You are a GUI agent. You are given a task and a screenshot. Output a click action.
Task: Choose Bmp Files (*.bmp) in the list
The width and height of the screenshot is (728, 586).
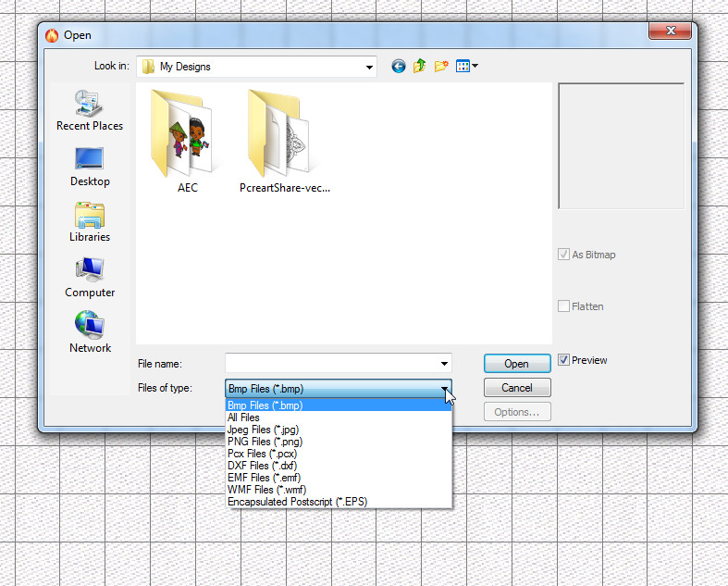pyautogui.click(x=339, y=405)
